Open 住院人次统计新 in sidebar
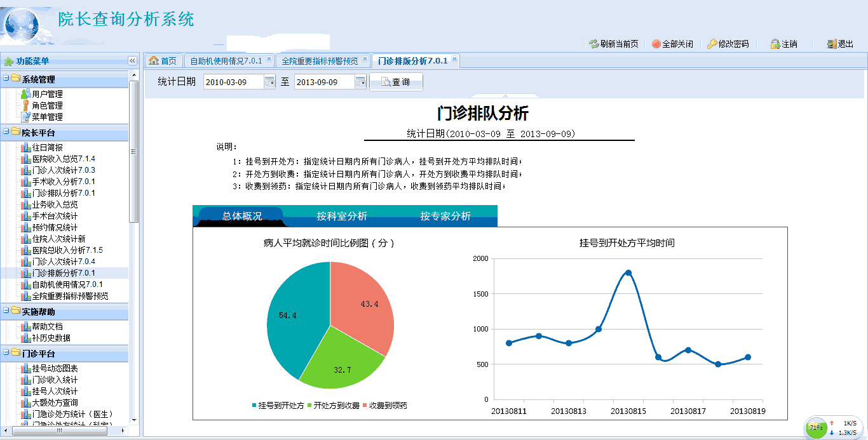Viewport: 868px width, 440px height. click(x=58, y=239)
